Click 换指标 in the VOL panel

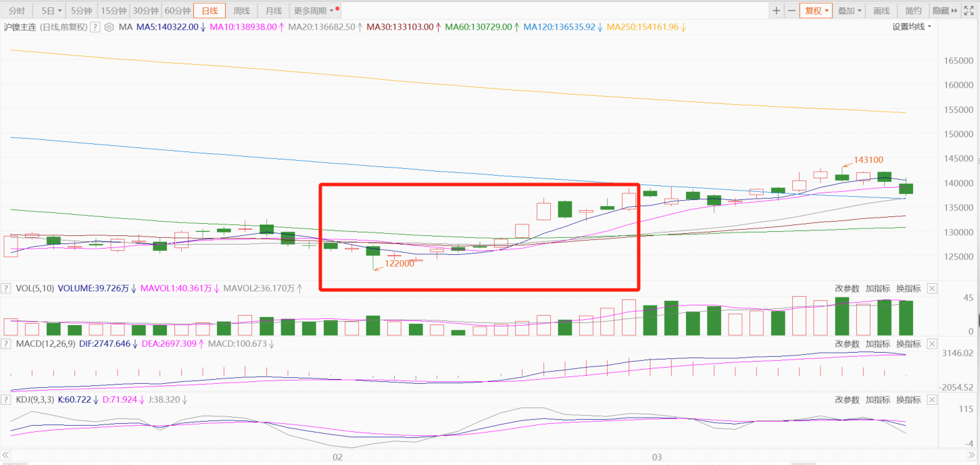[x=908, y=288]
